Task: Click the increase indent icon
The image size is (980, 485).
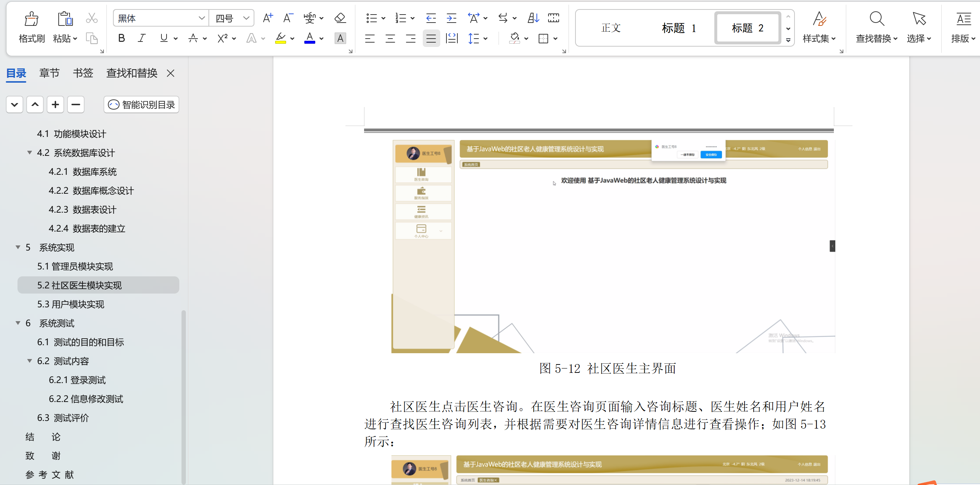Action: (x=451, y=18)
